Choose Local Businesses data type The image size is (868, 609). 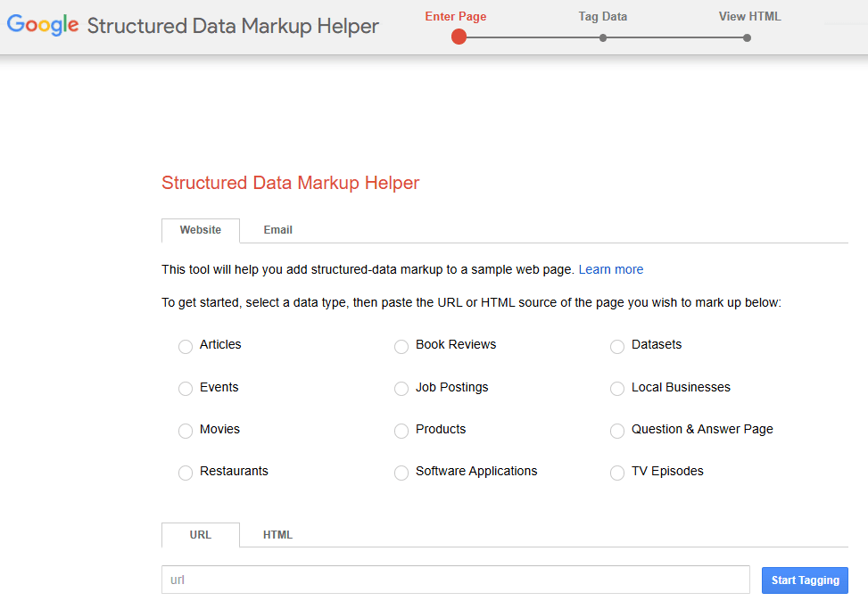tap(617, 388)
